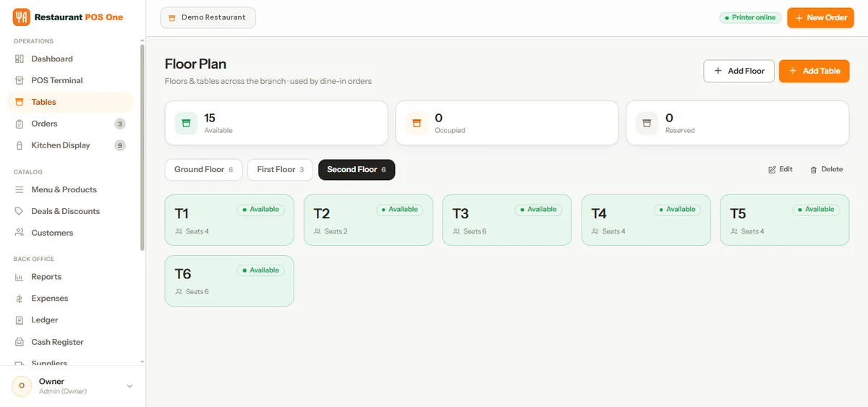Select table T5 card
868x407 pixels.
coord(785,220)
